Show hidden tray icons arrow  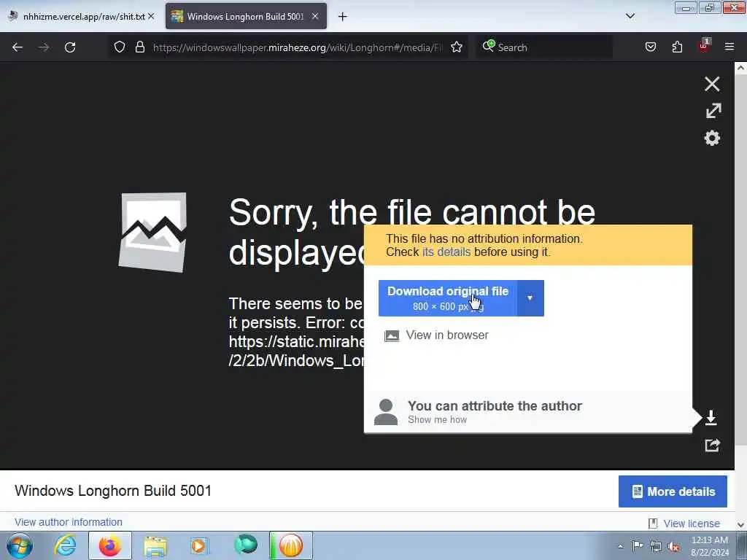tap(620, 546)
